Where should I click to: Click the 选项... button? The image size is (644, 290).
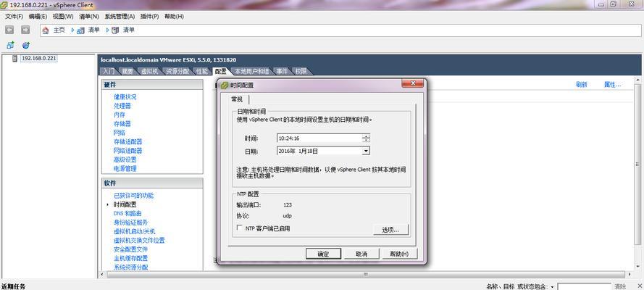(390, 230)
